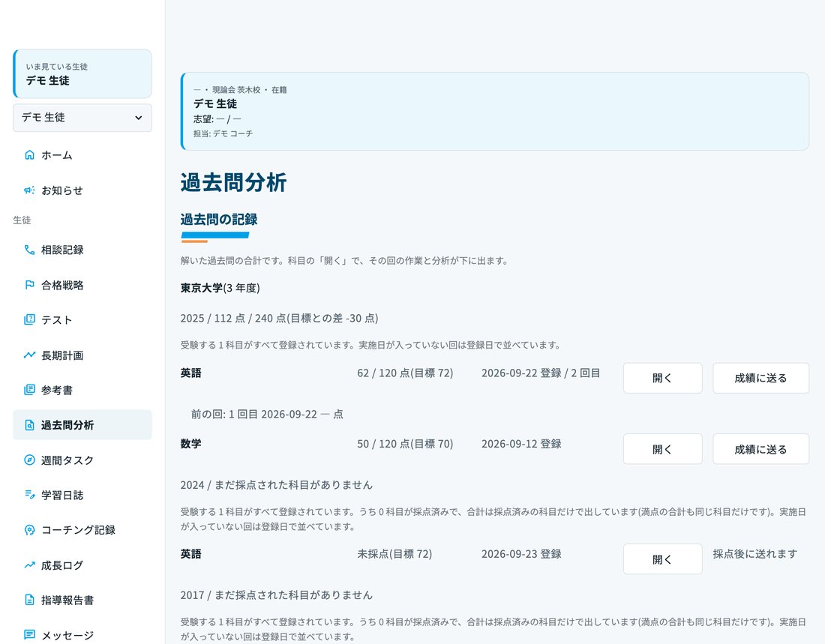The height and width of the screenshot is (644, 825).
Task: Click 開く for 2024 英語 未採点 row
Action: point(662,559)
